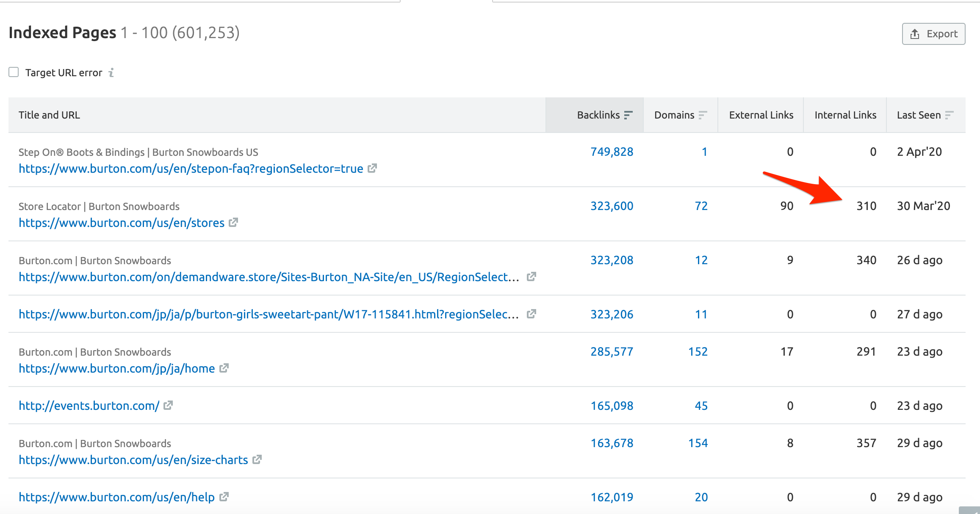980x514 pixels.
Task: Click the 154 domains value
Action: coord(698,443)
